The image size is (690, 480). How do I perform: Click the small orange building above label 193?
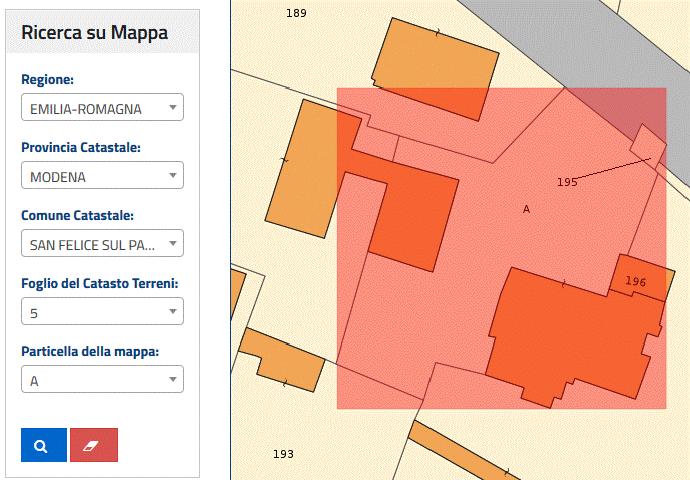coord(285,362)
